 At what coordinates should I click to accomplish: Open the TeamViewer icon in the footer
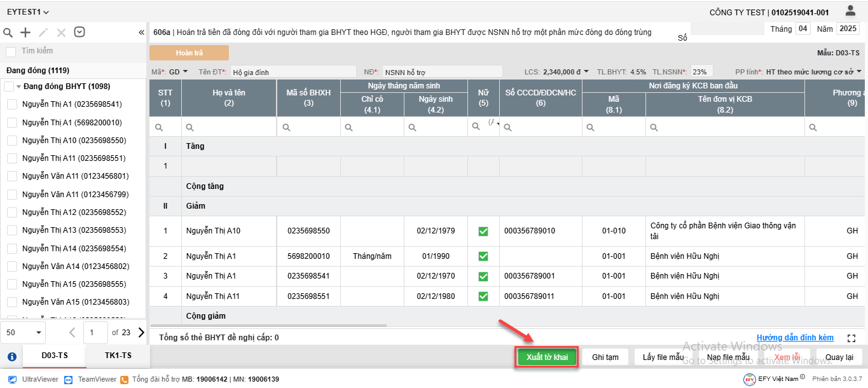tap(68, 379)
